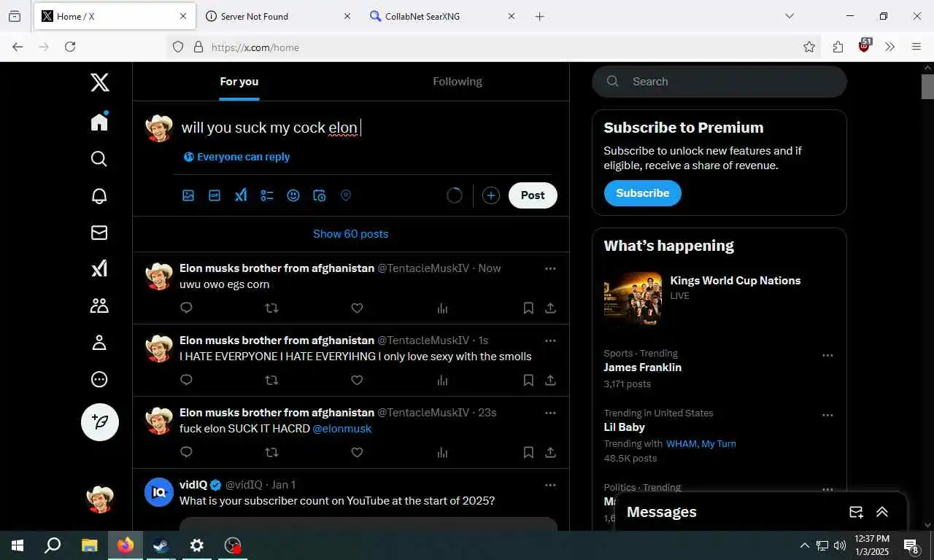Share the 'fuck elon SUCK IT' post
The image size is (934, 560).
point(551,452)
